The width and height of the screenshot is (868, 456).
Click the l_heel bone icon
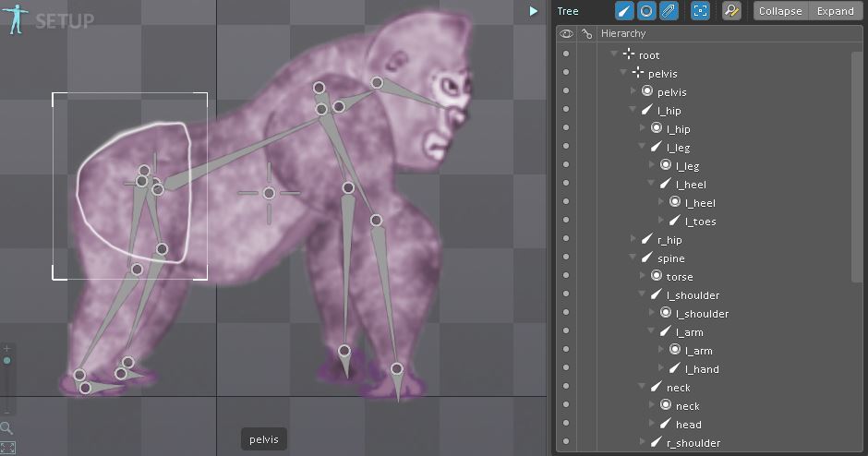point(666,184)
